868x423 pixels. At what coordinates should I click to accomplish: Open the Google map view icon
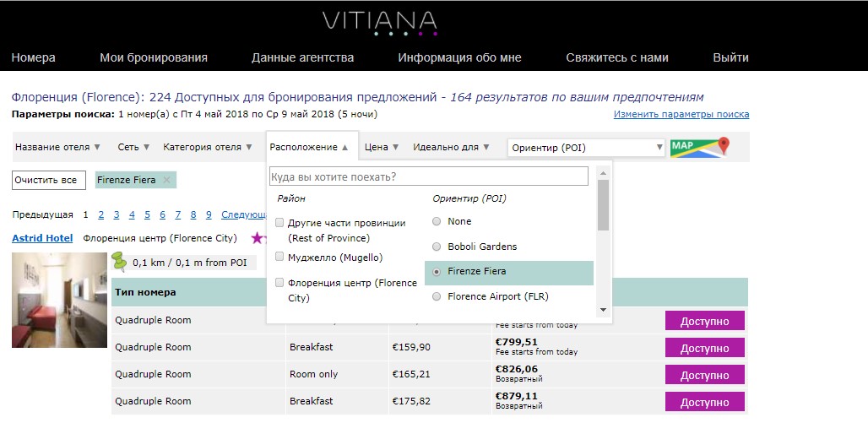pos(699,148)
